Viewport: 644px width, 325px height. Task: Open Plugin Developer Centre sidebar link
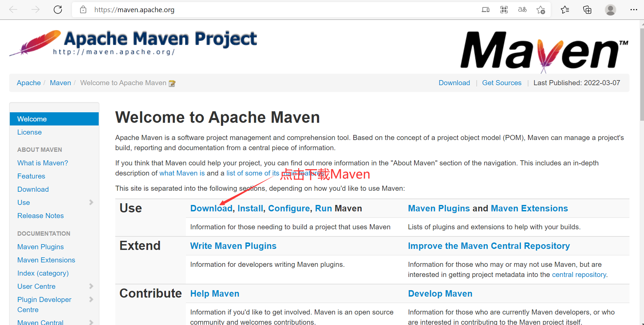[44, 305]
